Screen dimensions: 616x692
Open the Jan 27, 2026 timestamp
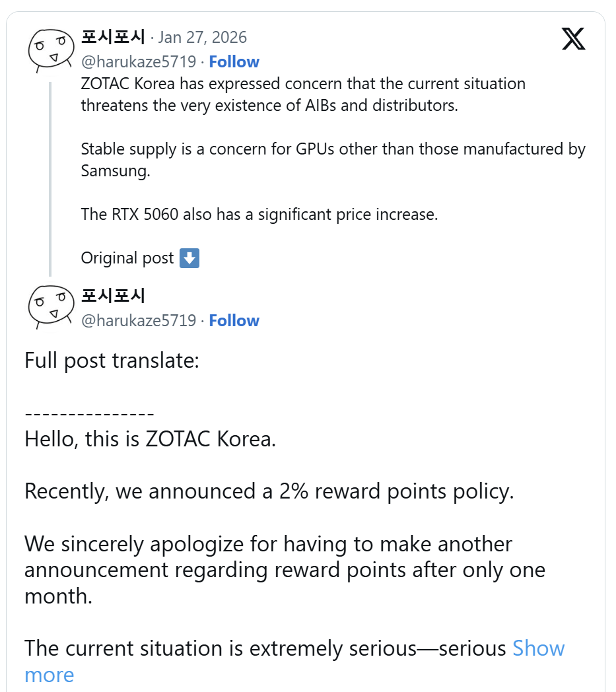(x=202, y=36)
